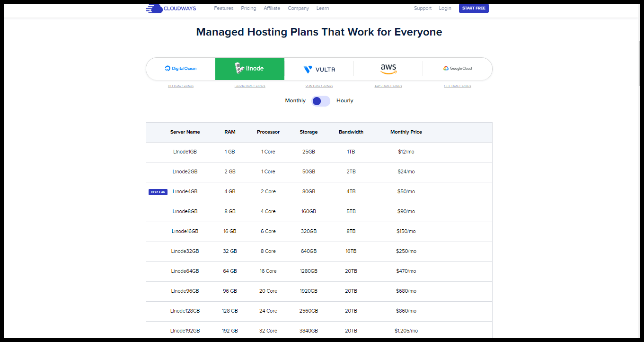
Task: Click the Storage column header
Action: tap(309, 132)
